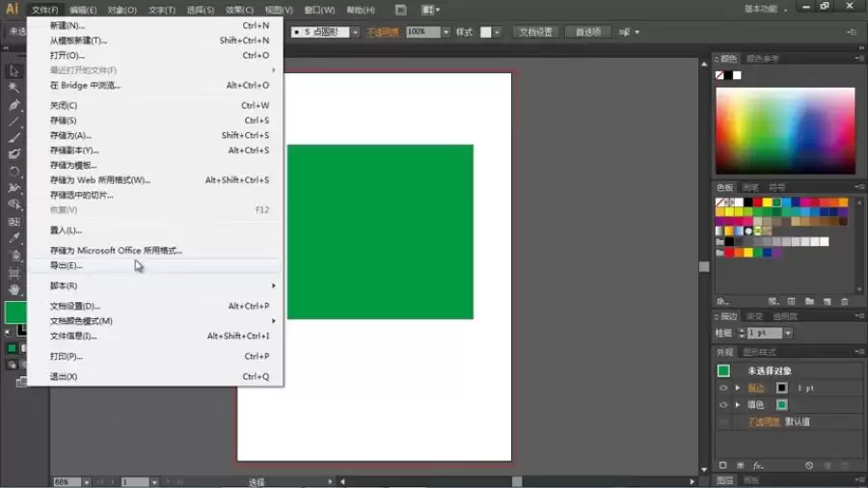Open the artboard navigation dropdown
The image size is (868, 488).
(x=154, y=482)
